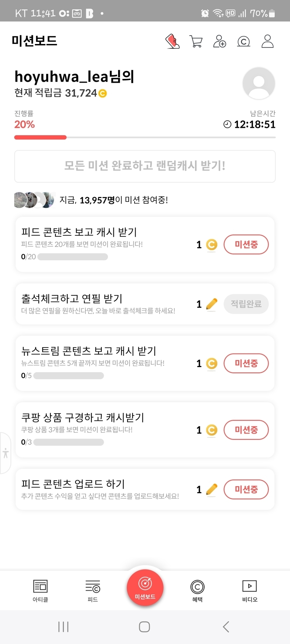Switch to the 피드 tab
Screen dimensions: 290x644
click(x=93, y=591)
